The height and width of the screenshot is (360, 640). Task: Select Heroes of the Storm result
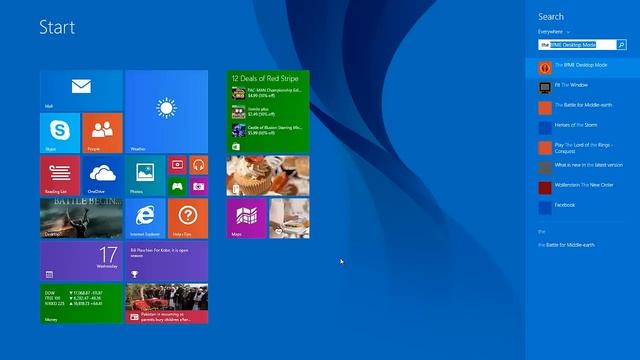[x=576, y=125]
